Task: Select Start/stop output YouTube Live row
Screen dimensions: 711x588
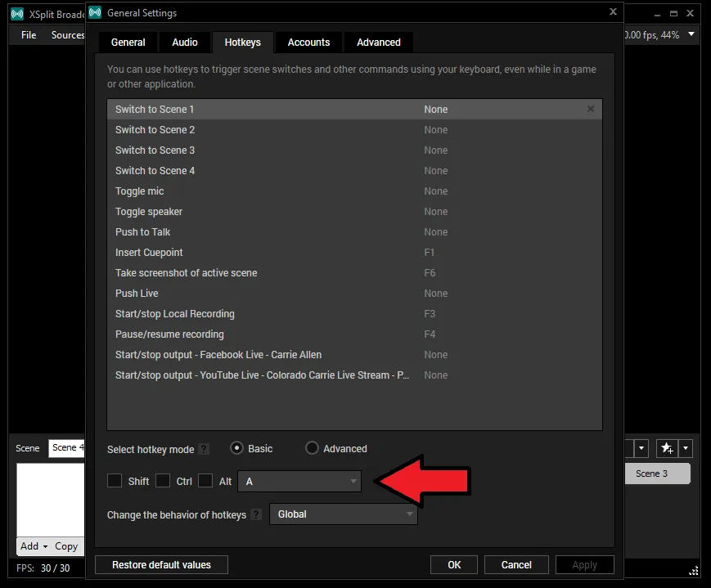Action: coord(354,375)
